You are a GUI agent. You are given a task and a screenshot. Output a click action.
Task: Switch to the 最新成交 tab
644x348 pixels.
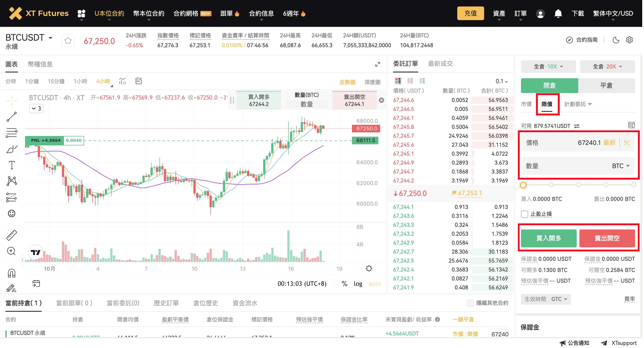pyautogui.click(x=441, y=64)
